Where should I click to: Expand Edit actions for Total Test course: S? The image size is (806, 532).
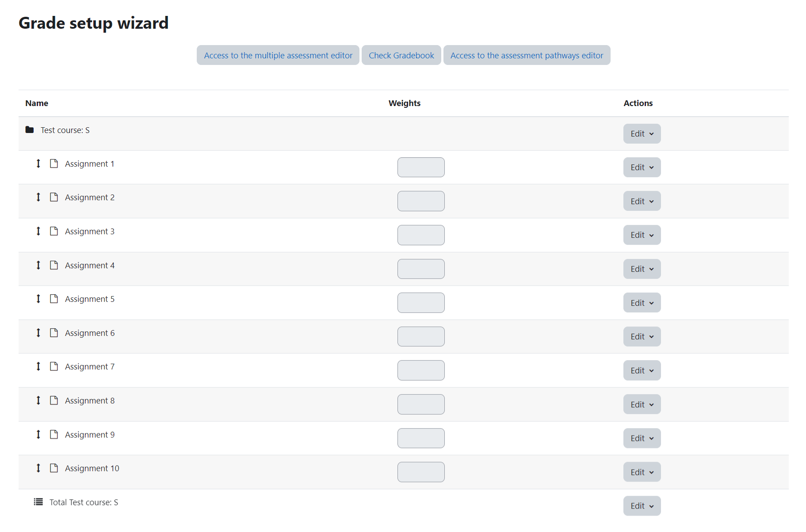pos(642,505)
